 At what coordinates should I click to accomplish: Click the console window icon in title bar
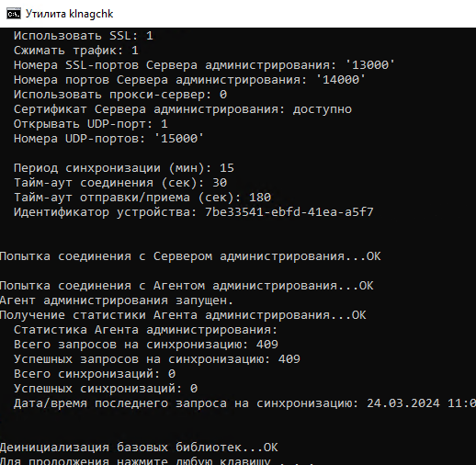[x=14, y=14]
